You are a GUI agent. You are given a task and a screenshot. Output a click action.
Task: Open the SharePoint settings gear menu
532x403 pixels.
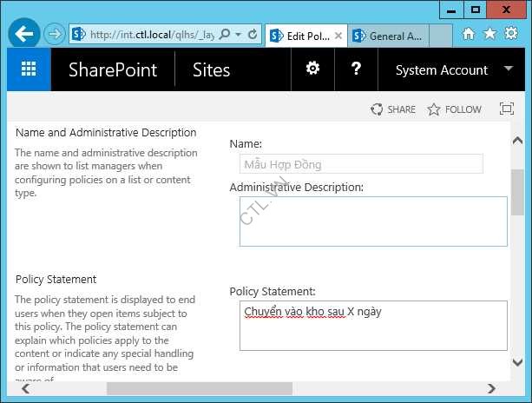click(312, 69)
